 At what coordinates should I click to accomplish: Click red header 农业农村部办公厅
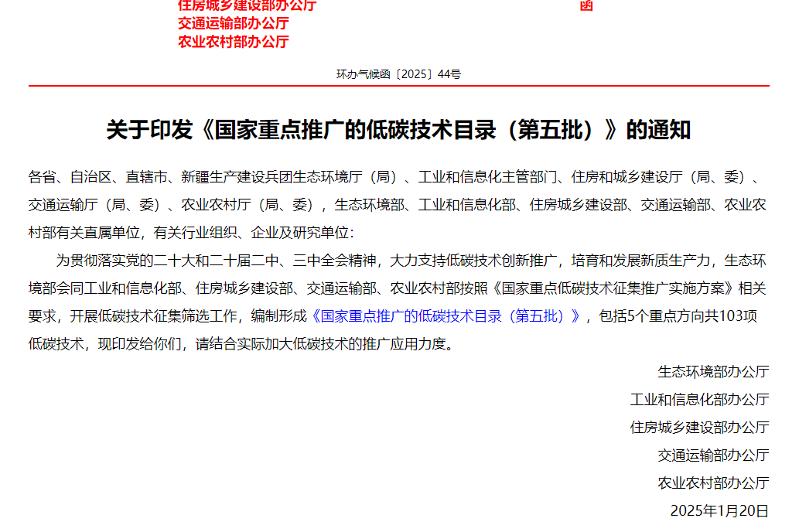click(x=234, y=42)
